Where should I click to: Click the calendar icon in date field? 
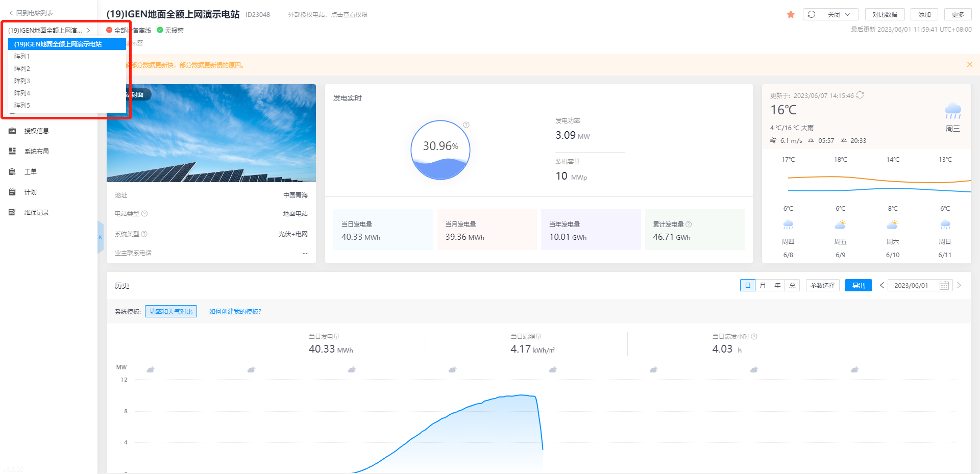coord(944,286)
